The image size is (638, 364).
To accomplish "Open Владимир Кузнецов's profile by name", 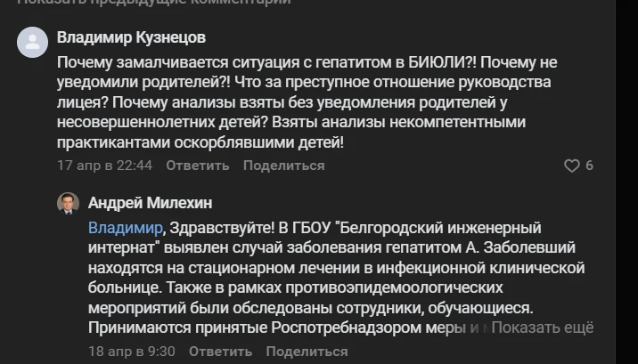I will pos(131,37).
